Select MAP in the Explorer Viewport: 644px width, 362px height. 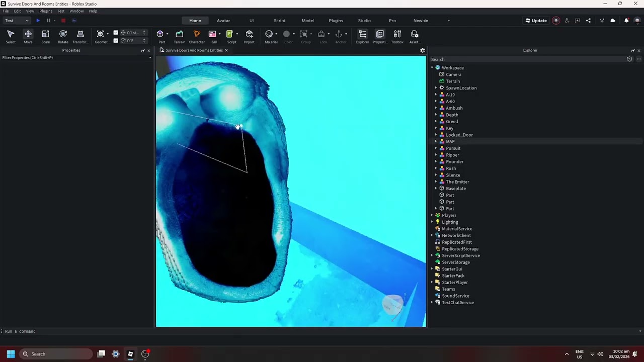tap(450, 142)
